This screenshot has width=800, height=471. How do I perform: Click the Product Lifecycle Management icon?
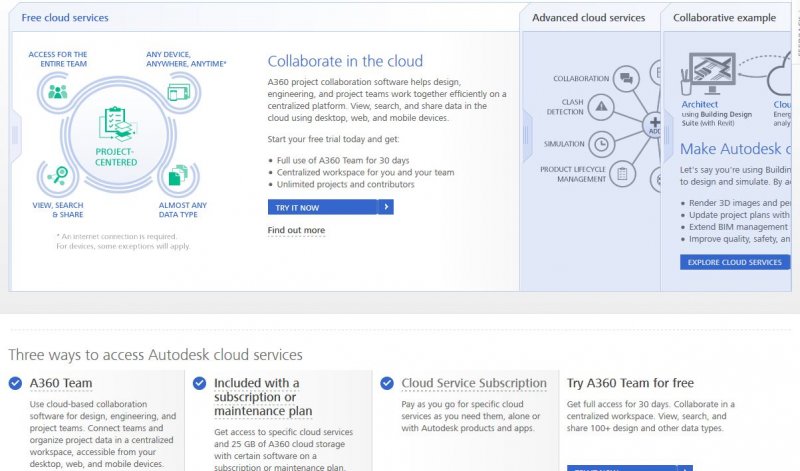[622, 174]
